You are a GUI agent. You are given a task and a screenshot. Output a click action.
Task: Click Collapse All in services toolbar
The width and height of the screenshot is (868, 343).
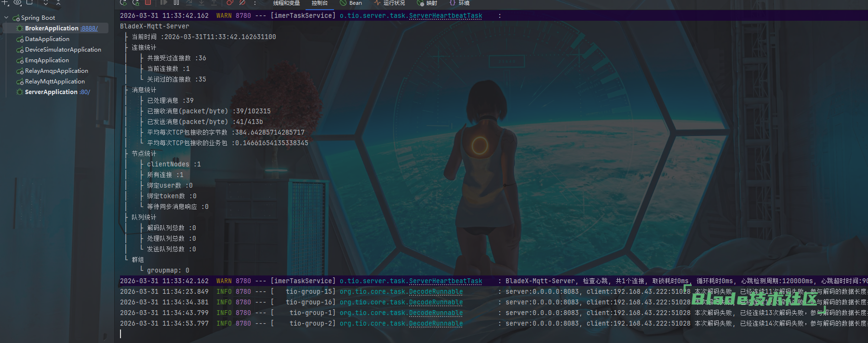58,2
